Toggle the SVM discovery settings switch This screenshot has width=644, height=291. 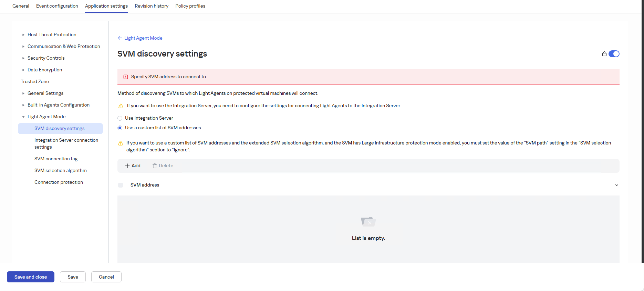click(614, 54)
